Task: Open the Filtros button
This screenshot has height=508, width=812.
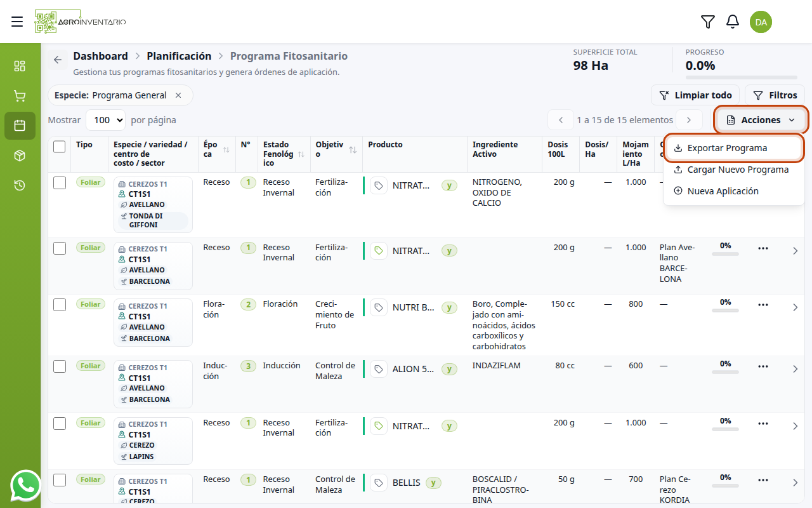Action: coord(775,95)
